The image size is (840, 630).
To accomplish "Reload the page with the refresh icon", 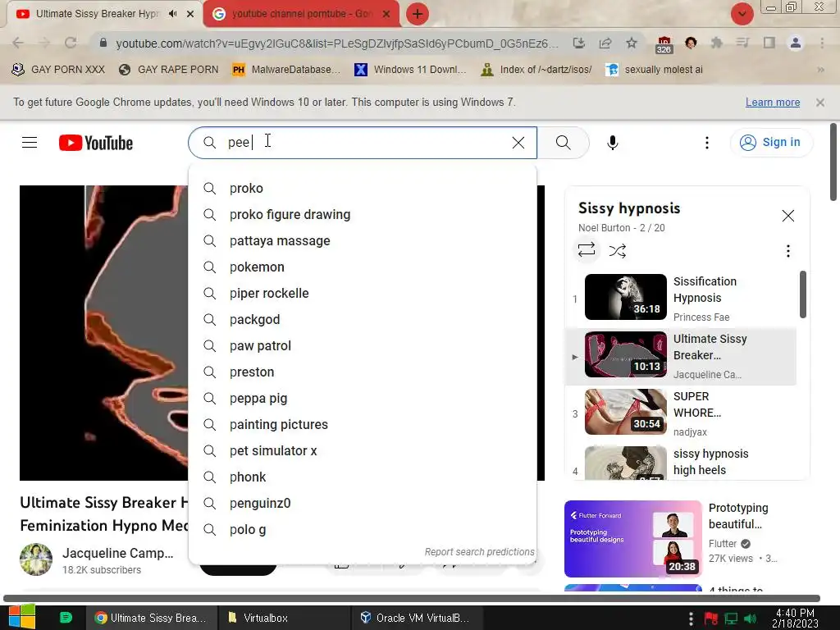I will click(x=71, y=43).
